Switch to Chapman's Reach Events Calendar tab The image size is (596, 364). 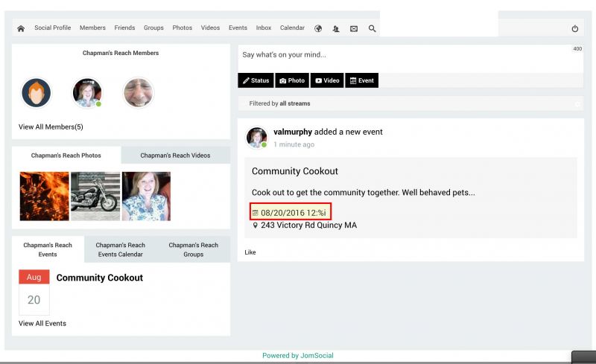[121, 249]
